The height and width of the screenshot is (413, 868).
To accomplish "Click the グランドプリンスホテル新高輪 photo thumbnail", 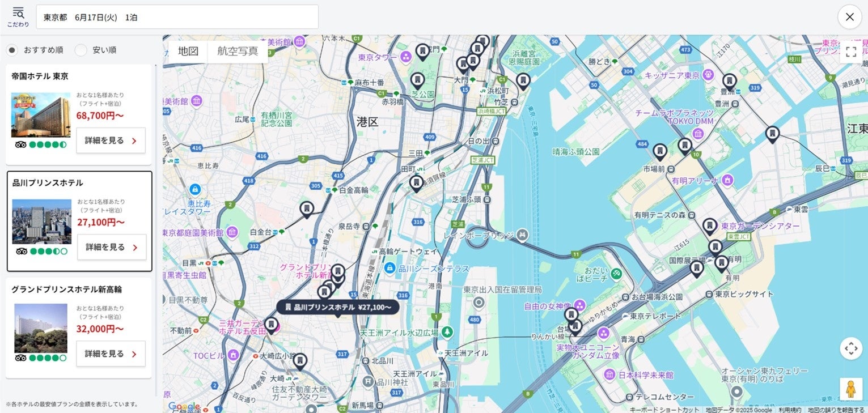I will tap(41, 329).
